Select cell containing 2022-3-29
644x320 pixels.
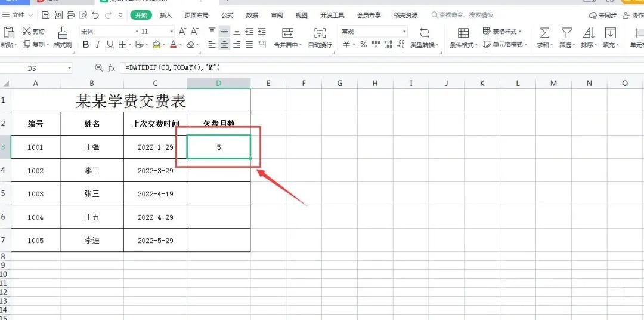(x=155, y=170)
